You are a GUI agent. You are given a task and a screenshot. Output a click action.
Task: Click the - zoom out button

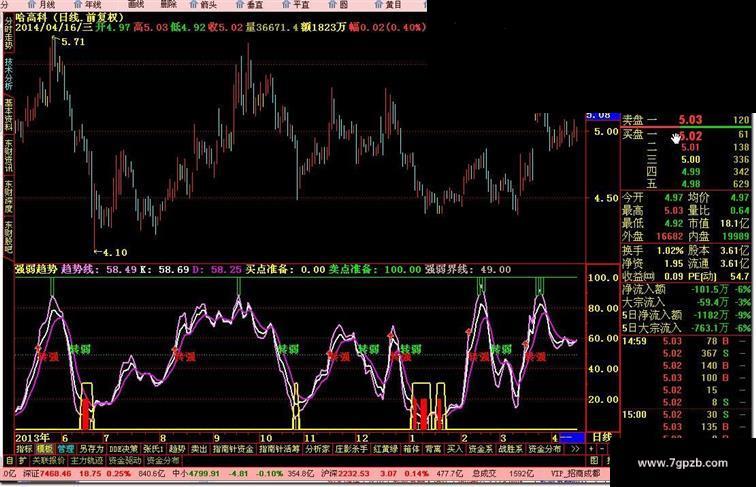(x=602, y=449)
